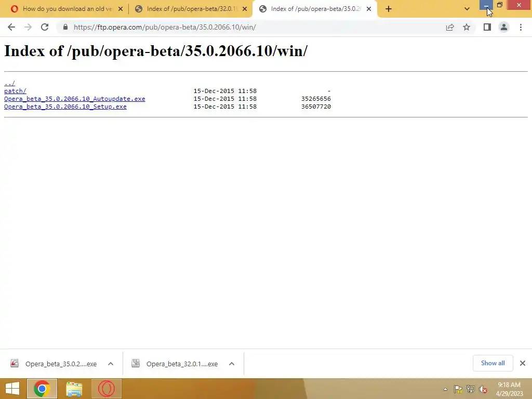
Task: Open File Explorer from the taskbar
Action: [74, 389]
